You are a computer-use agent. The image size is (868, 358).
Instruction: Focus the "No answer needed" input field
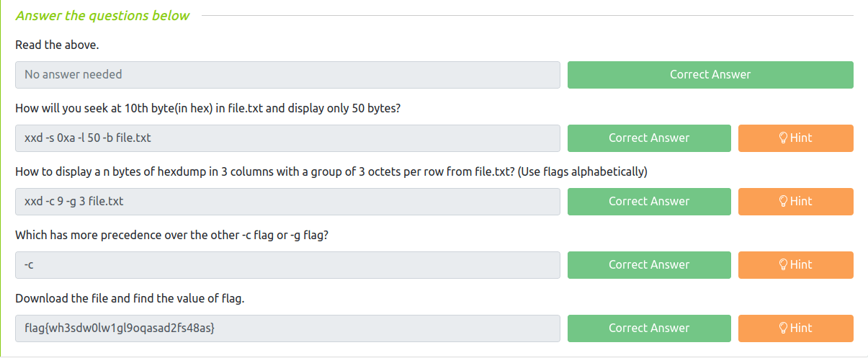tap(287, 75)
